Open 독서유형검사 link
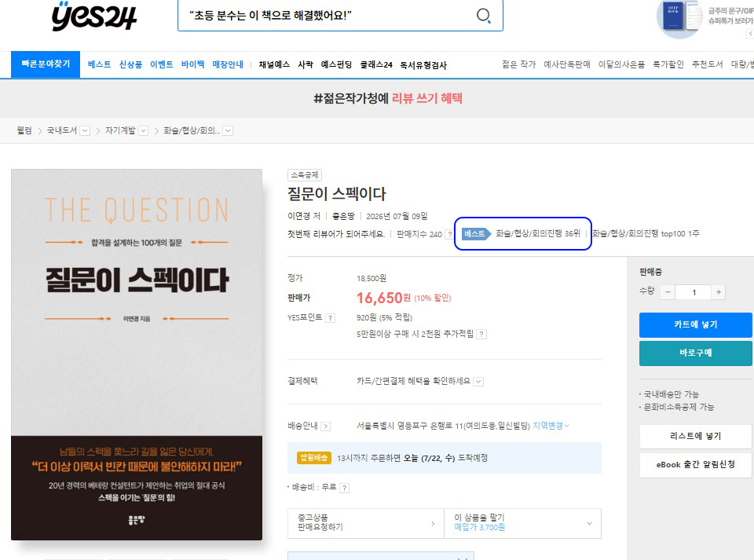Screen dimensions: 754x560 point(423,65)
